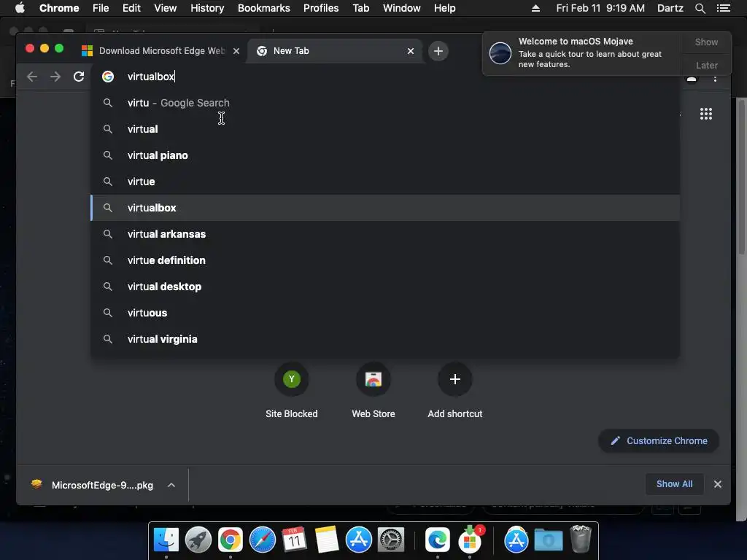This screenshot has width=747, height=560.
Task: Close the Download Microsoft Edge tab
Action: click(x=236, y=51)
